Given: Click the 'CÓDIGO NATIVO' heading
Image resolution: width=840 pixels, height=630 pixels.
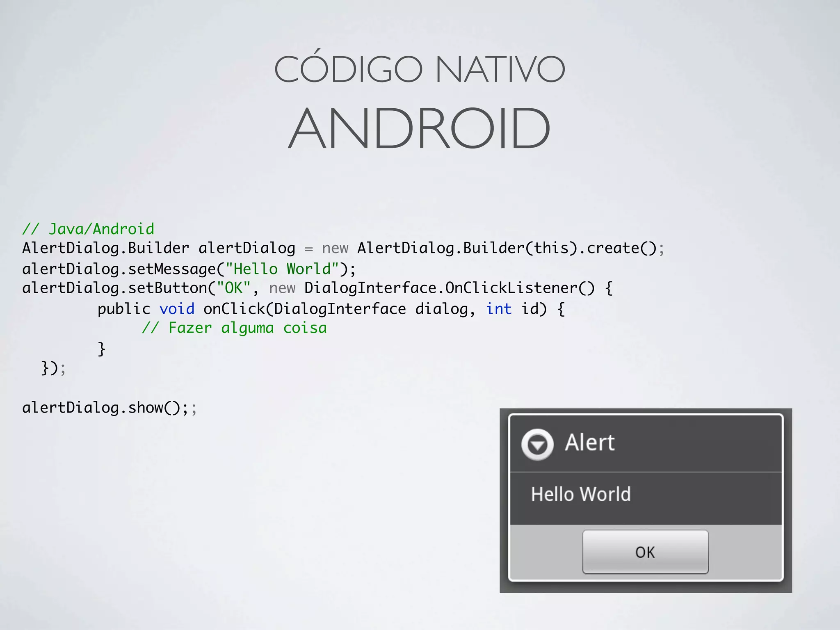Looking at the screenshot, I should tap(420, 67).
